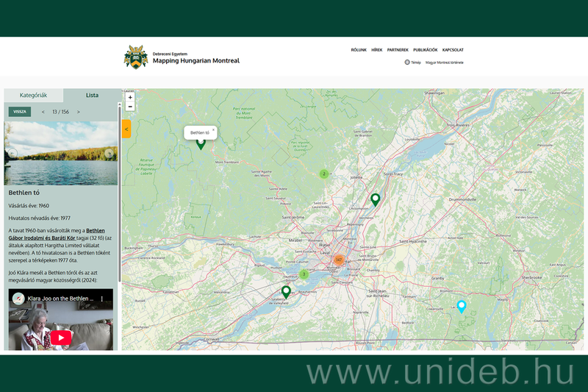588x392 pixels.
Task: Open the orange 147 cluster over Montreal
Action: [338, 260]
